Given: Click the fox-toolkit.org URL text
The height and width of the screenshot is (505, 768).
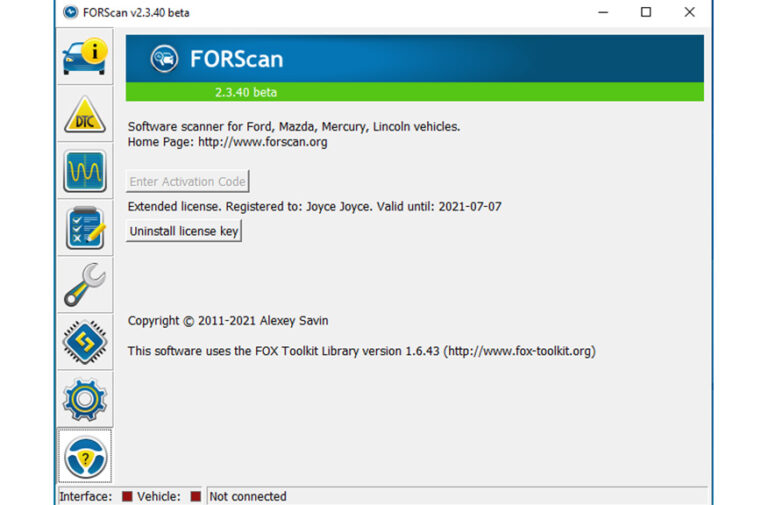Looking at the screenshot, I should [x=520, y=351].
